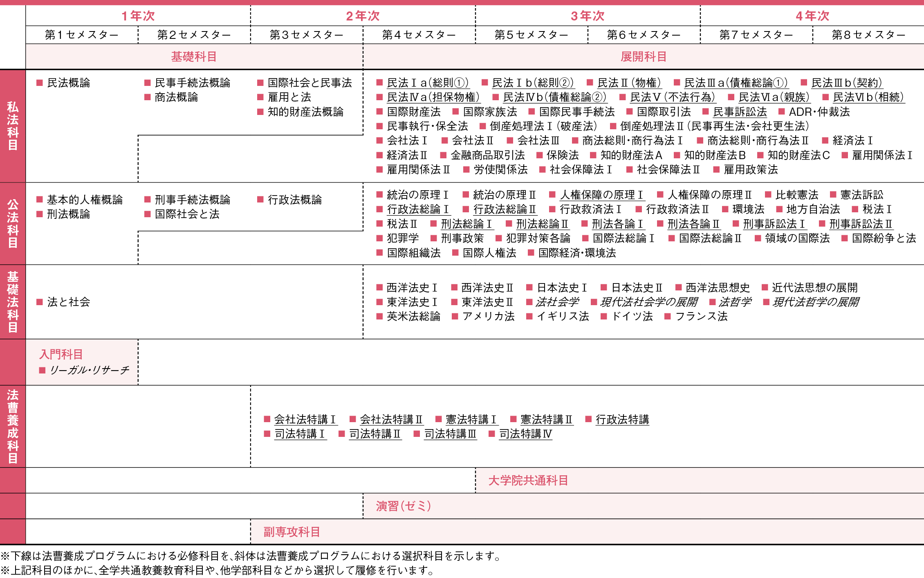Select the course 憲法訴訟

(862, 195)
